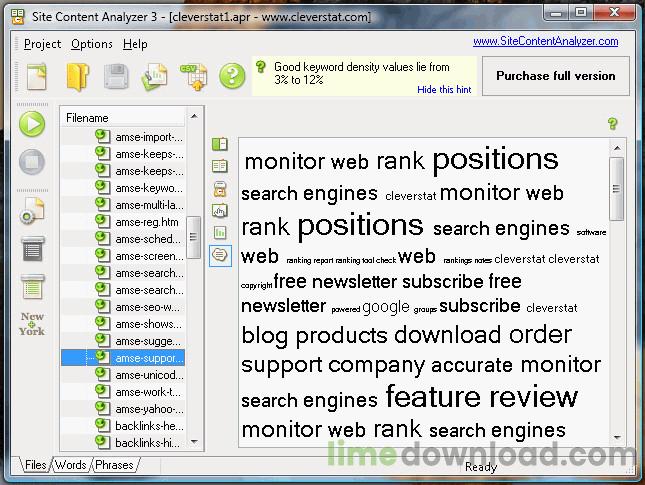This screenshot has width=645, height=485.
Task: Open project with the yellow folder icon
Action: tap(77, 77)
